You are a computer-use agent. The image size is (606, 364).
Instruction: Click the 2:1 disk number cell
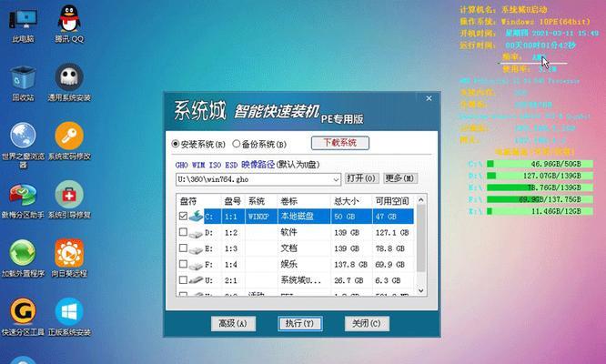click(x=231, y=280)
